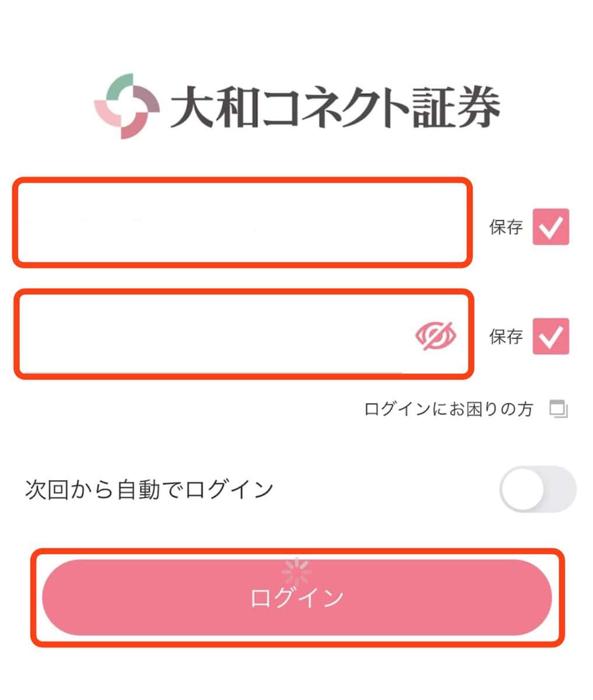The height and width of the screenshot is (700, 593).
Task: Click the 次回から自動でログイン label text
Action: (149, 489)
